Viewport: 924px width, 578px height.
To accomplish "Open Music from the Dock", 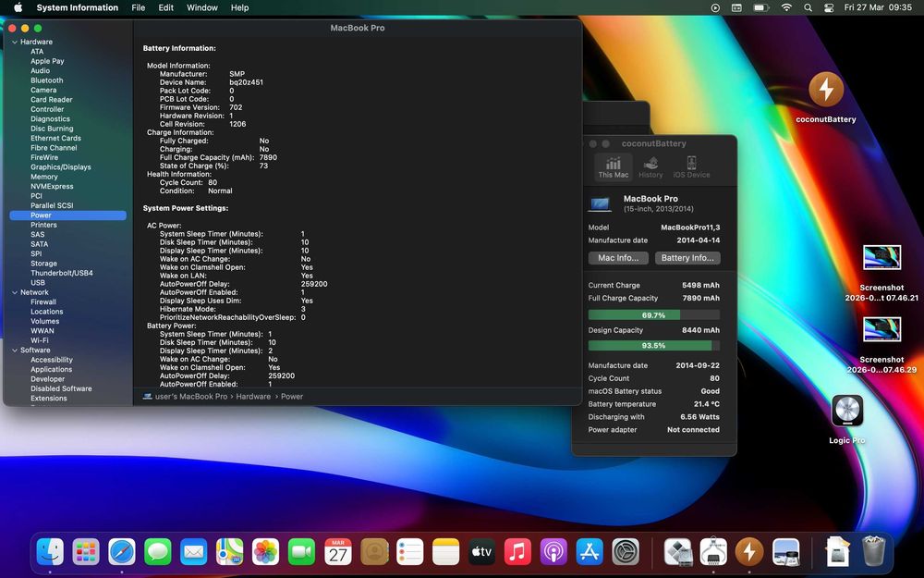I will pos(517,552).
